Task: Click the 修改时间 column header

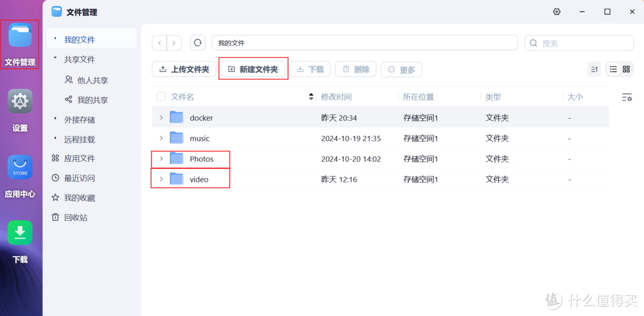Action: tap(336, 97)
